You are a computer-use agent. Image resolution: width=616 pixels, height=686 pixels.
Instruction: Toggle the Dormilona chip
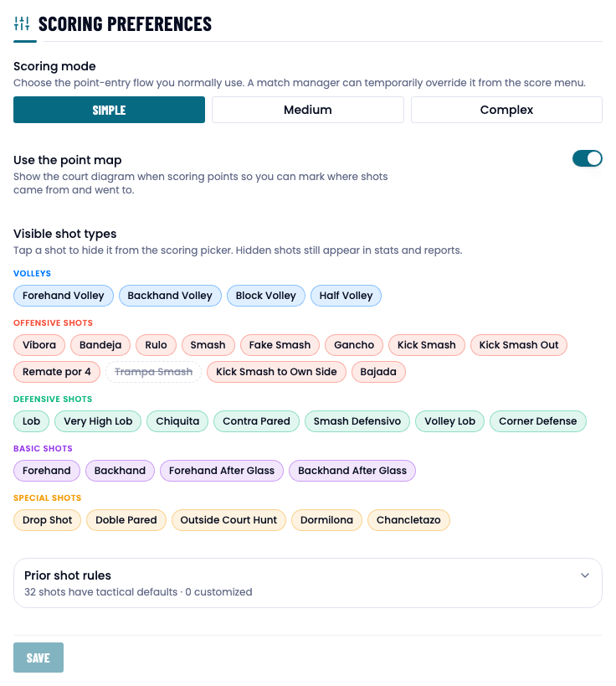pyautogui.click(x=326, y=520)
